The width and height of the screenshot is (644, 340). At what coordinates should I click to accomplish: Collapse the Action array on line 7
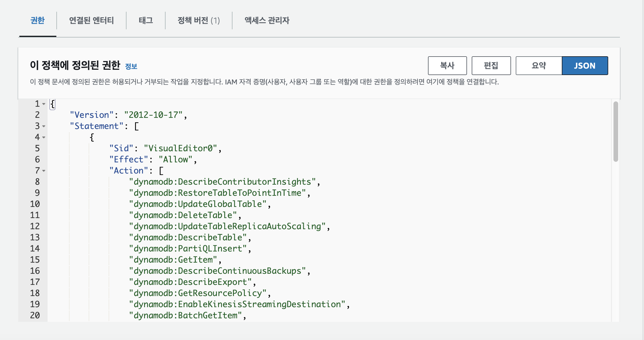coord(44,171)
